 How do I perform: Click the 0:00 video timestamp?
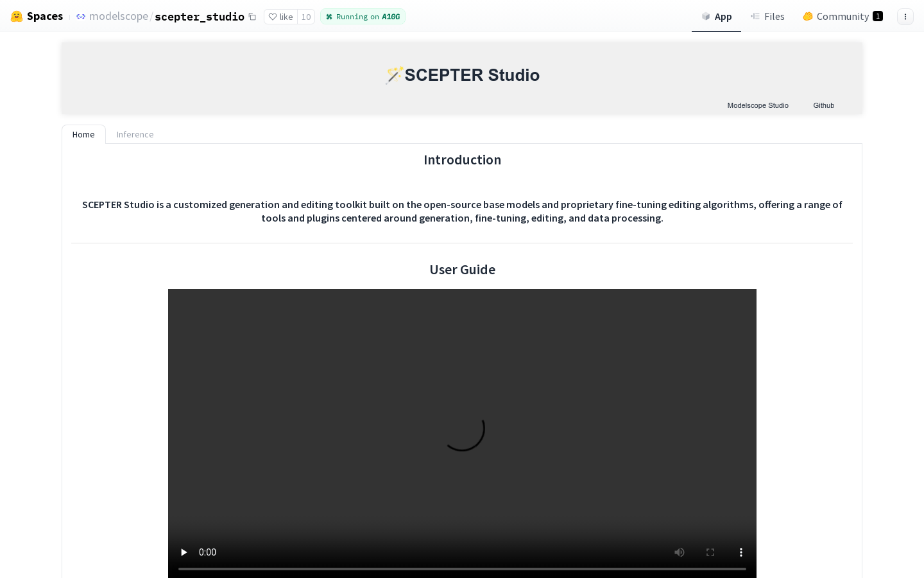click(207, 552)
